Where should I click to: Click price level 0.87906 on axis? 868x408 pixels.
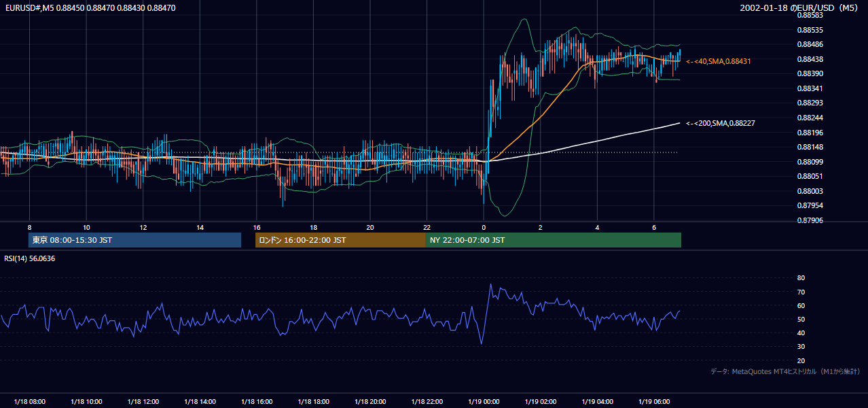click(810, 220)
